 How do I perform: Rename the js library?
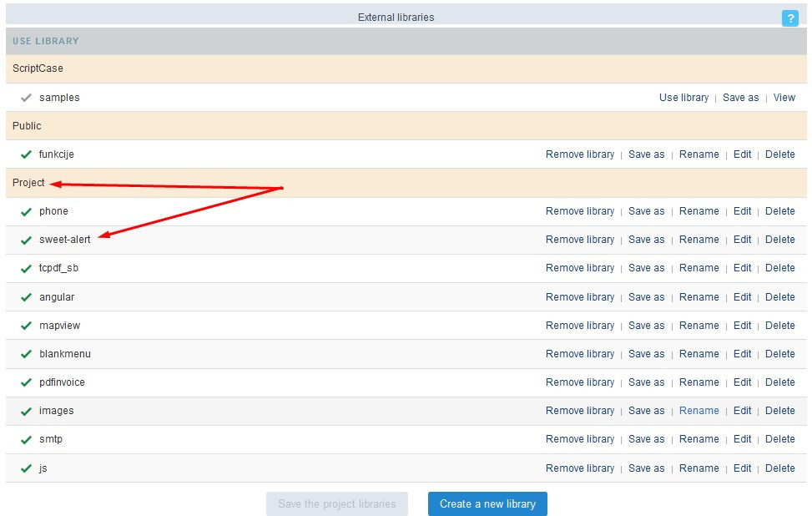(x=699, y=468)
